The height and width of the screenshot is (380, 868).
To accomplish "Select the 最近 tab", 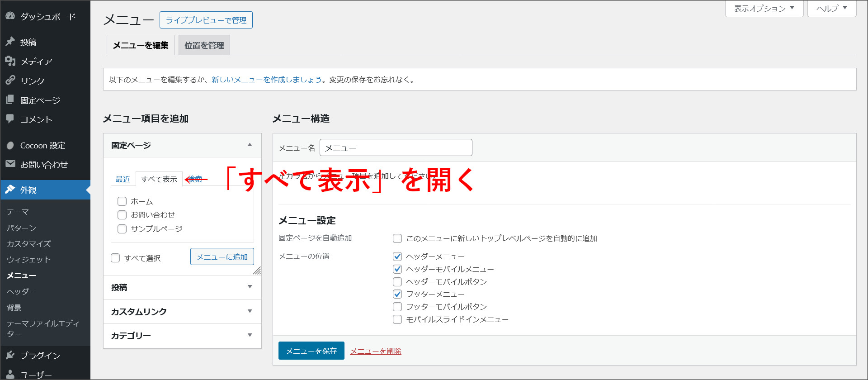I will 123,179.
